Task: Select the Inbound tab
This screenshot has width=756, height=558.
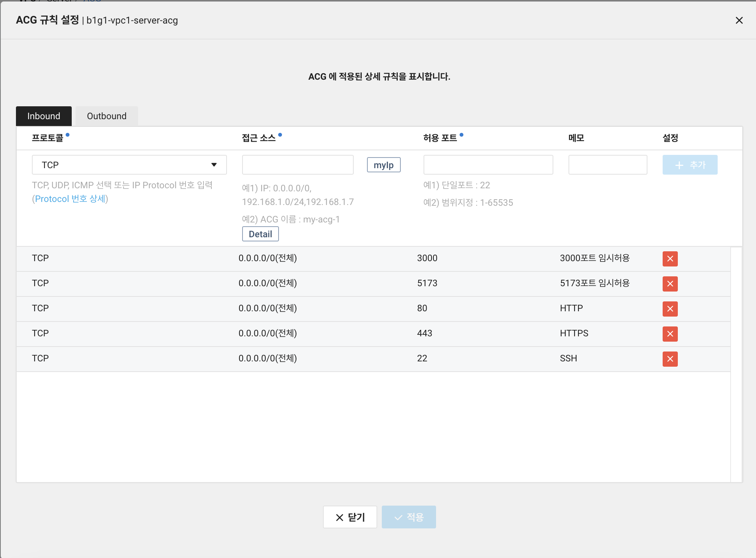Action: 43,115
